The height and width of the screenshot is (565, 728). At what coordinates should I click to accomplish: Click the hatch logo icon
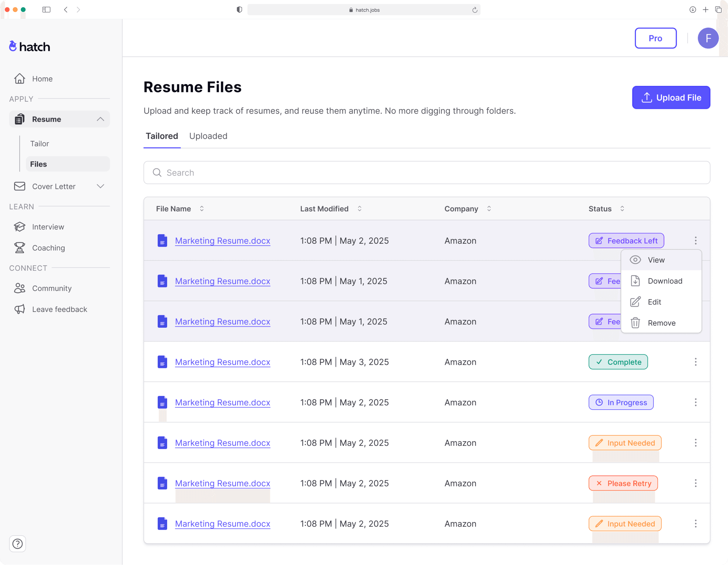pyautogui.click(x=13, y=46)
